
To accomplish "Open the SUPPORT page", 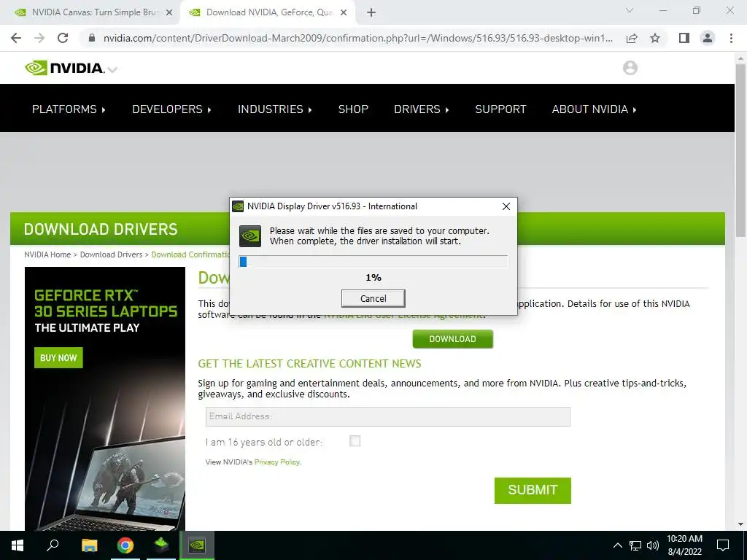I will tap(500, 109).
